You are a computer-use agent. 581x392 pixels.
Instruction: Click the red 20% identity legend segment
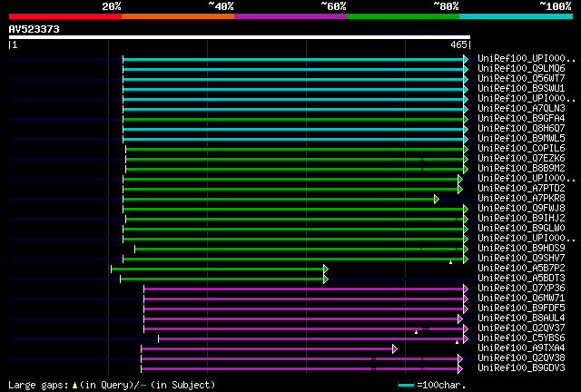click(x=65, y=16)
